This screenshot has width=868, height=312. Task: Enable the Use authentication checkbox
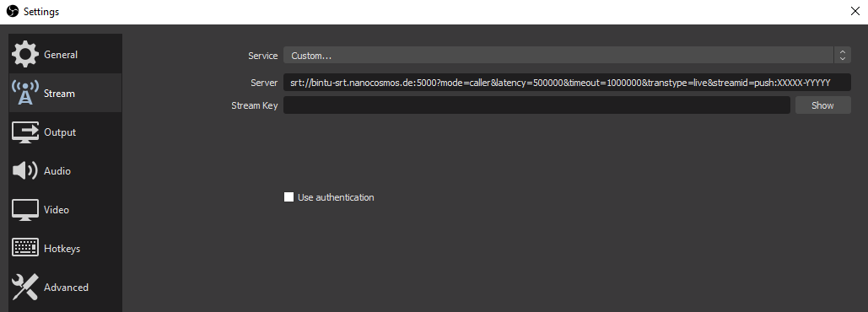288,197
